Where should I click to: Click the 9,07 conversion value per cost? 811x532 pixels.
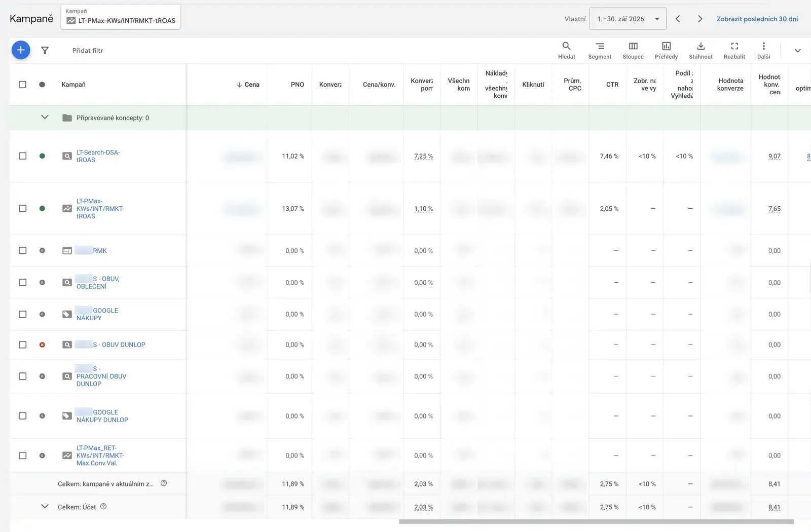point(774,156)
